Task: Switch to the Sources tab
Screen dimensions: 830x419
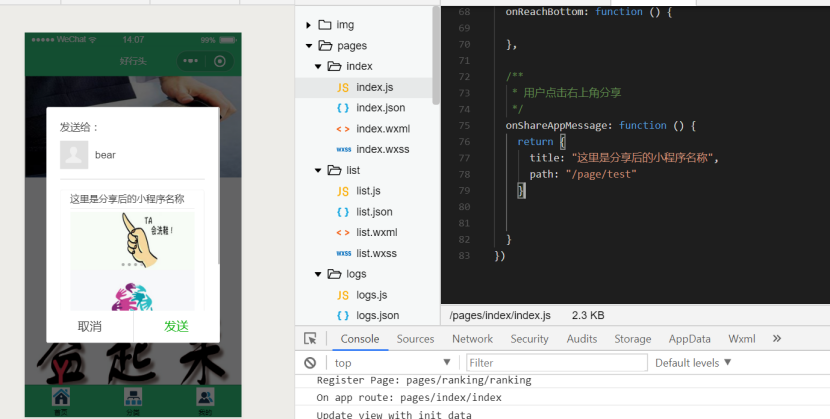Action: [416, 339]
